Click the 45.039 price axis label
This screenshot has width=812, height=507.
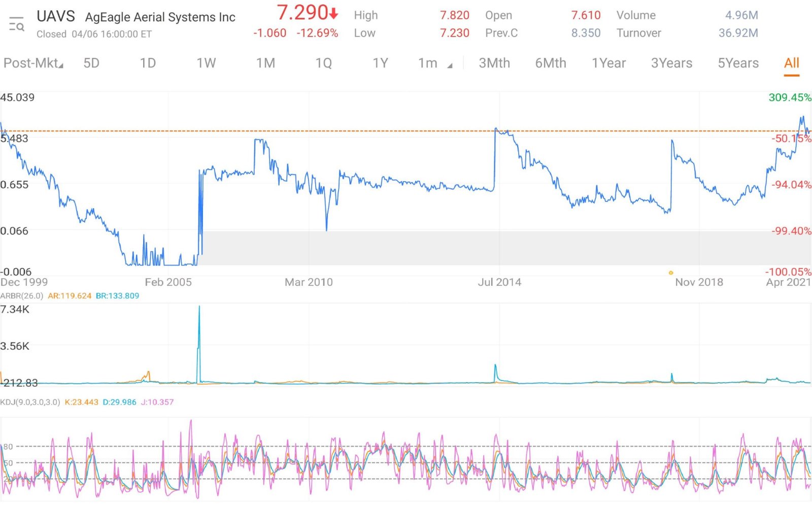click(x=17, y=97)
